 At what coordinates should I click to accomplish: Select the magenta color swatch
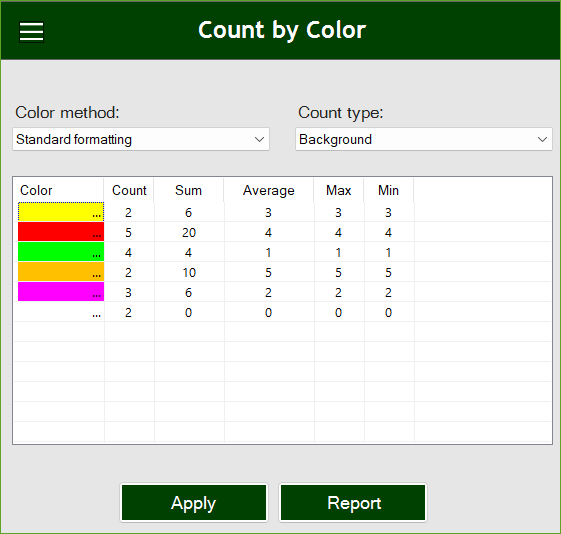click(x=61, y=292)
